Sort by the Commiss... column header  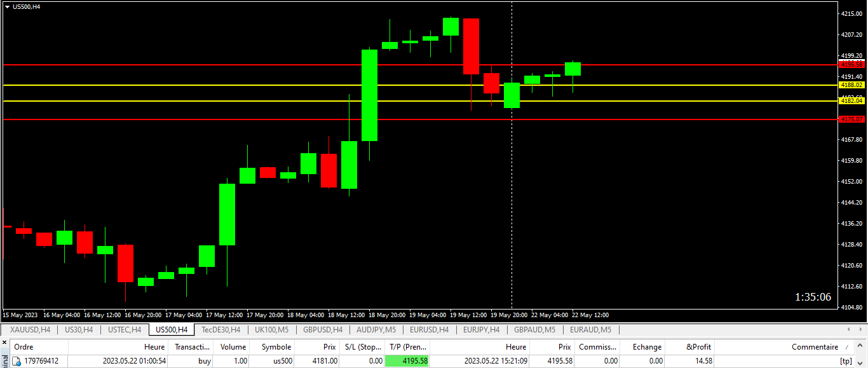pyautogui.click(x=597, y=347)
